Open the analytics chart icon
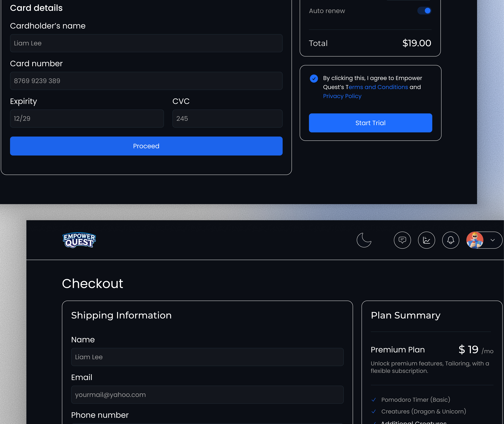Viewport: 504px width, 424px height. click(426, 240)
